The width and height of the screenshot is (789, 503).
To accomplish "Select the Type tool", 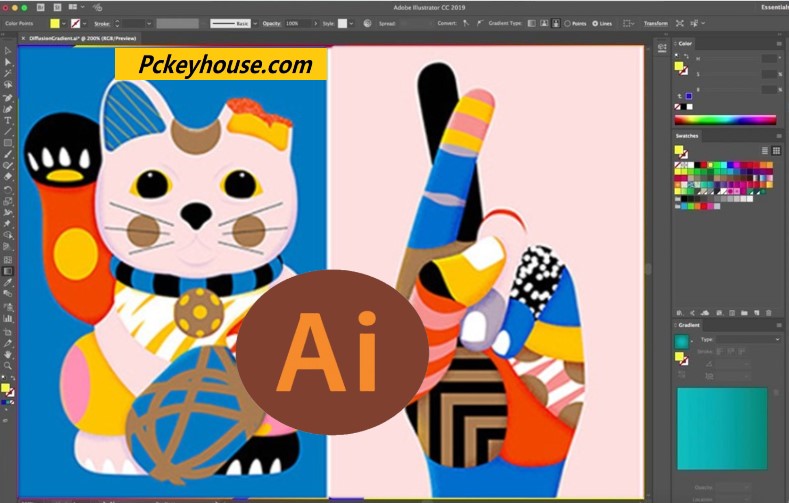I will click(8, 121).
